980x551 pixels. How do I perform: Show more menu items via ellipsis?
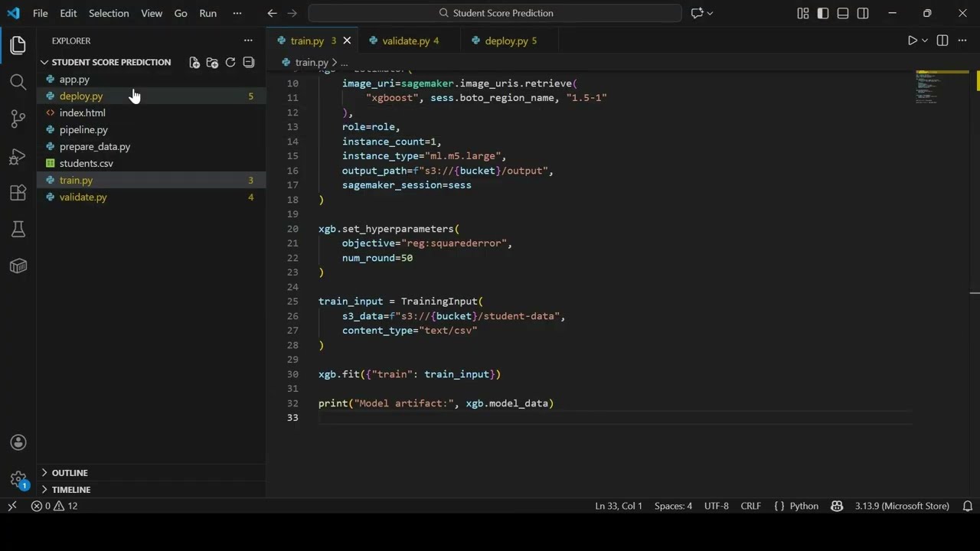pyautogui.click(x=237, y=13)
